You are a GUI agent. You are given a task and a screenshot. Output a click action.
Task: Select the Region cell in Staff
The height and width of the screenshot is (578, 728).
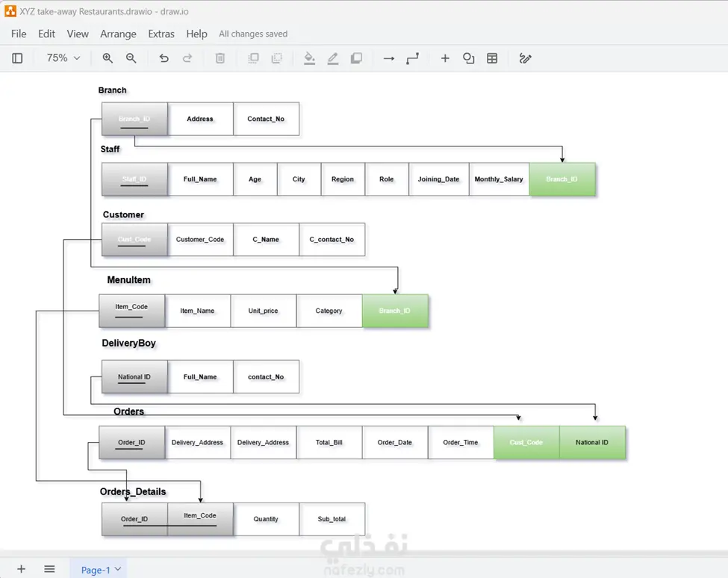343,179
